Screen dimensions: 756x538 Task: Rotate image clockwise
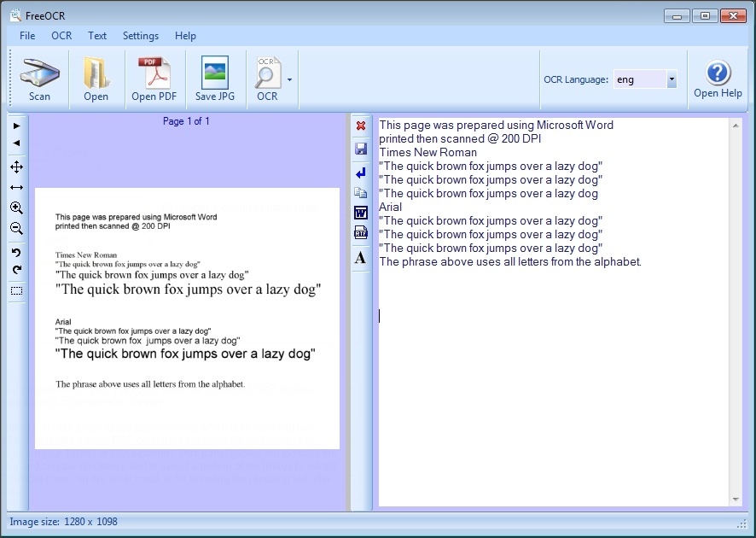click(17, 270)
